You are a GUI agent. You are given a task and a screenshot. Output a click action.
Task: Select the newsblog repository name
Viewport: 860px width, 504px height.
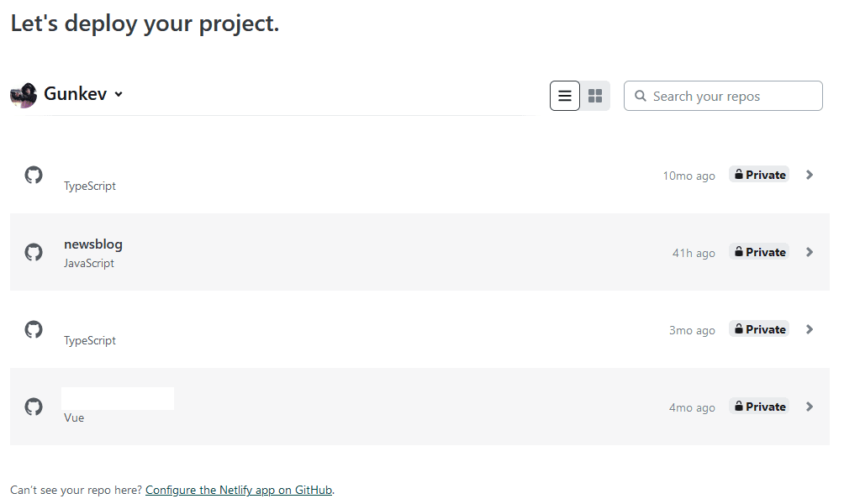[93, 244]
